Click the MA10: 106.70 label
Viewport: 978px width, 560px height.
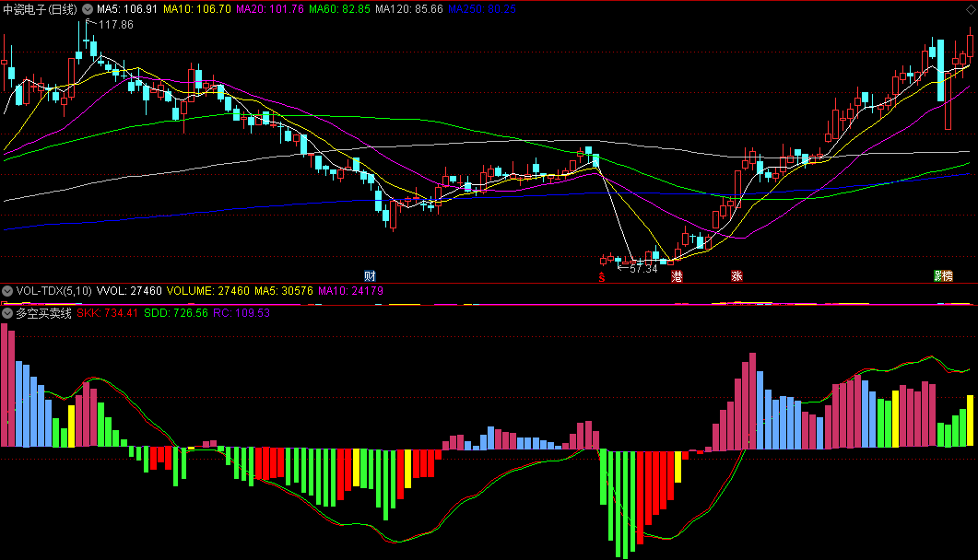(197, 9)
